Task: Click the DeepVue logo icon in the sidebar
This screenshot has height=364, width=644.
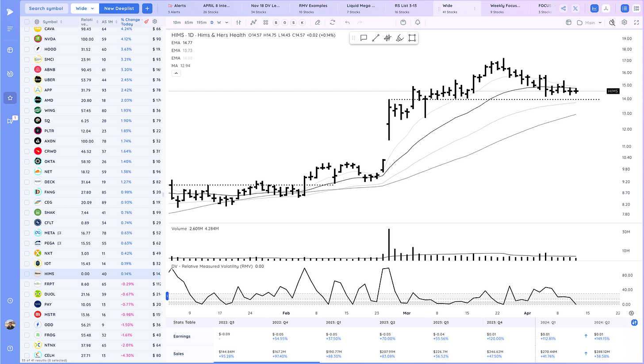Action: (x=10, y=11)
